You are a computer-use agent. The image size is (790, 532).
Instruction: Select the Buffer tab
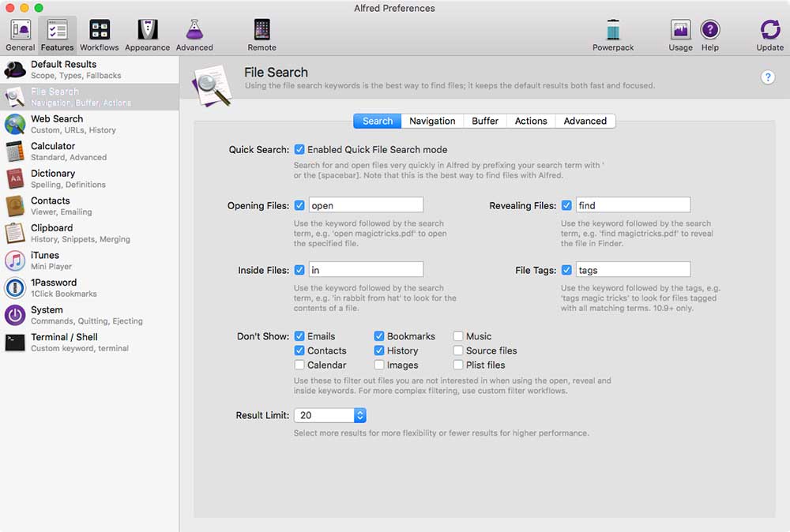point(484,121)
